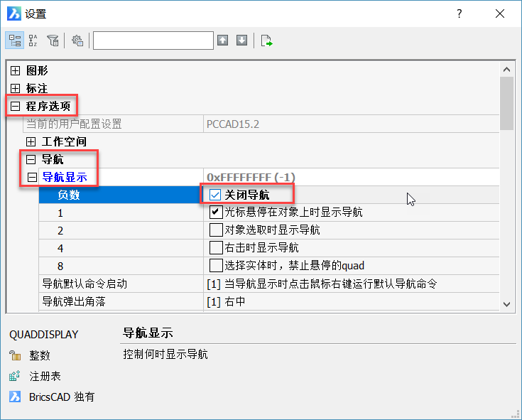Toggle 光标悬停在对象上时显示导航 checkbox
This screenshot has width=522, height=420.
[217, 212]
